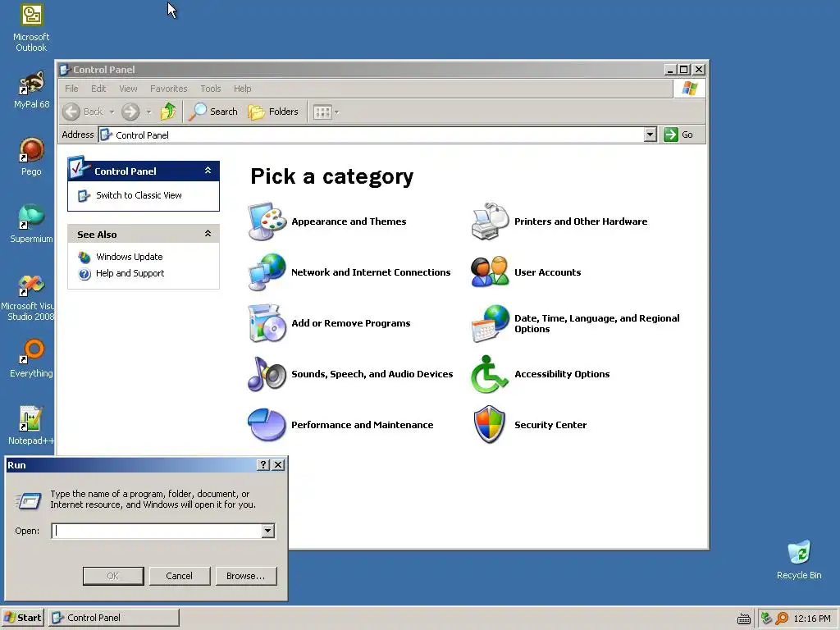Open the Favorites menu

click(169, 89)
